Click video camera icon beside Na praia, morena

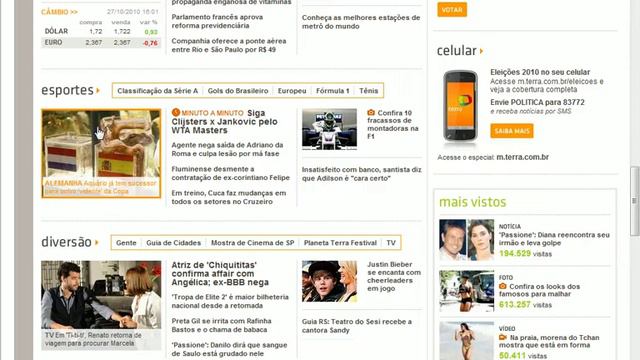[x=503, y=337]
